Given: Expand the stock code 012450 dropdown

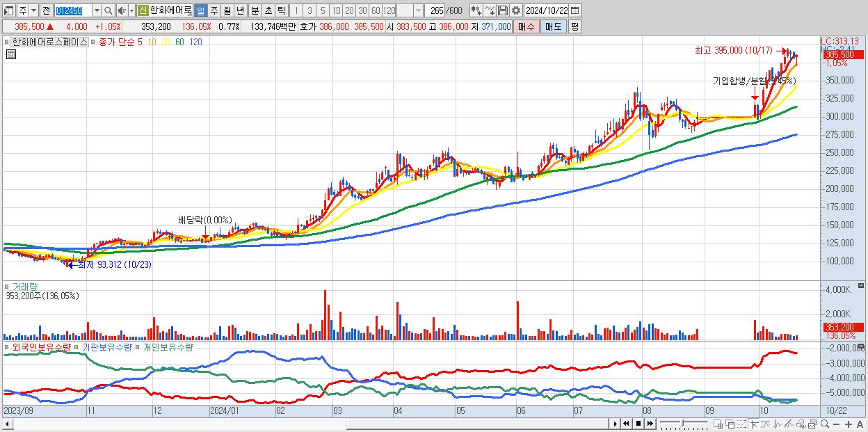Looking at the screenshot, I should 97,10.
